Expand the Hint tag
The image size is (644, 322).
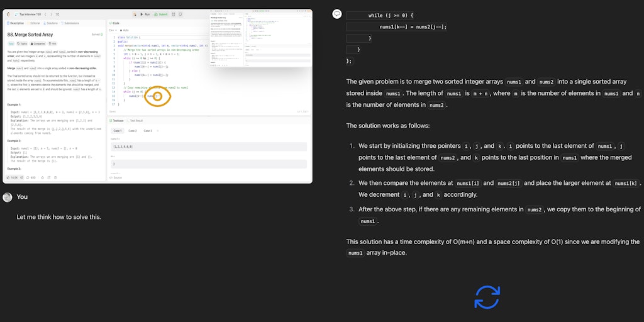(x=52, y=43)
